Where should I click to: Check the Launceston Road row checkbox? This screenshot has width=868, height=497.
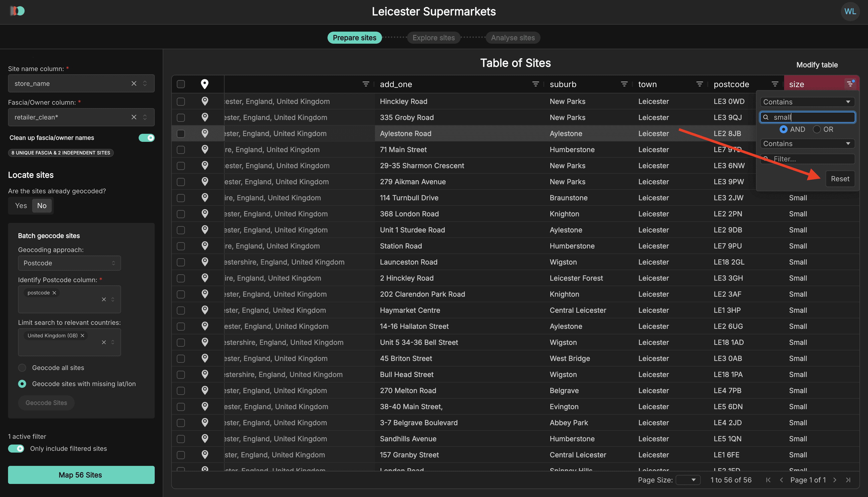pyautogui.click(x=181, y=262)
